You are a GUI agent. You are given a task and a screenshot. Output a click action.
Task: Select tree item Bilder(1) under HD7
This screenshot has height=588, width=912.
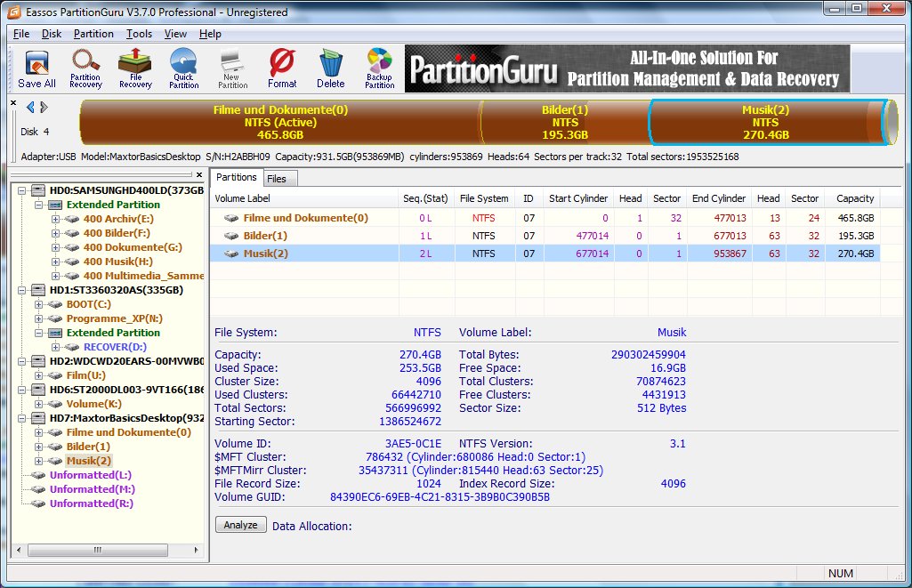tap(88, 447)
